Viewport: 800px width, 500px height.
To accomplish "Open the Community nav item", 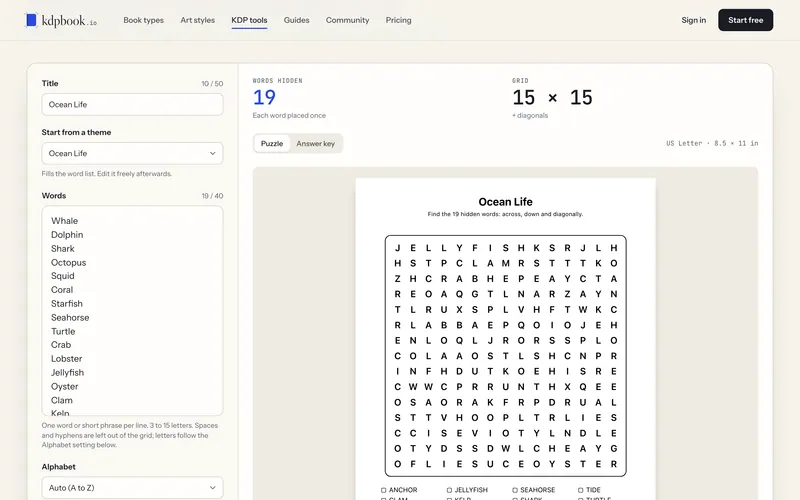I will [347, 20].
